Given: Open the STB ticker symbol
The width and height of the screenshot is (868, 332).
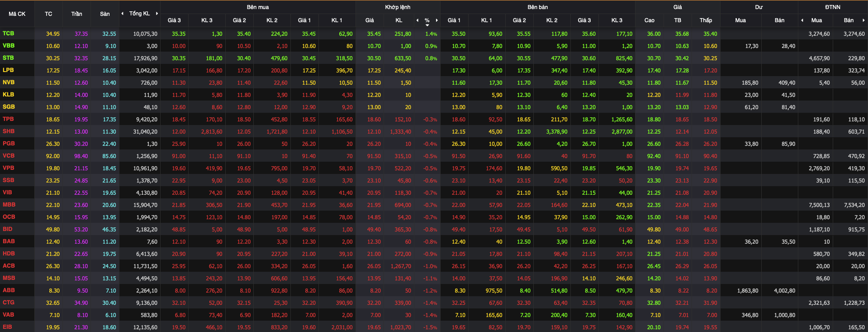Looking at the screenshot, I should tap(8, 58).
